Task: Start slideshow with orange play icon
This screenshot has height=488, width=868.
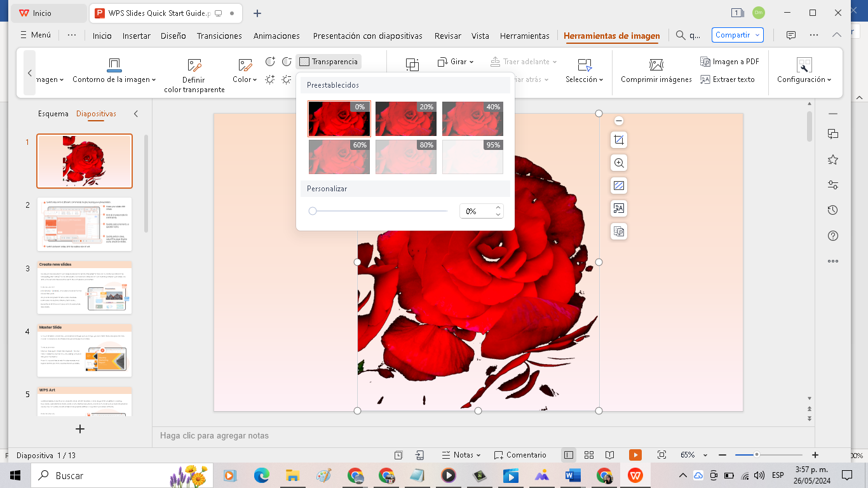Action: tap(635, 455)
